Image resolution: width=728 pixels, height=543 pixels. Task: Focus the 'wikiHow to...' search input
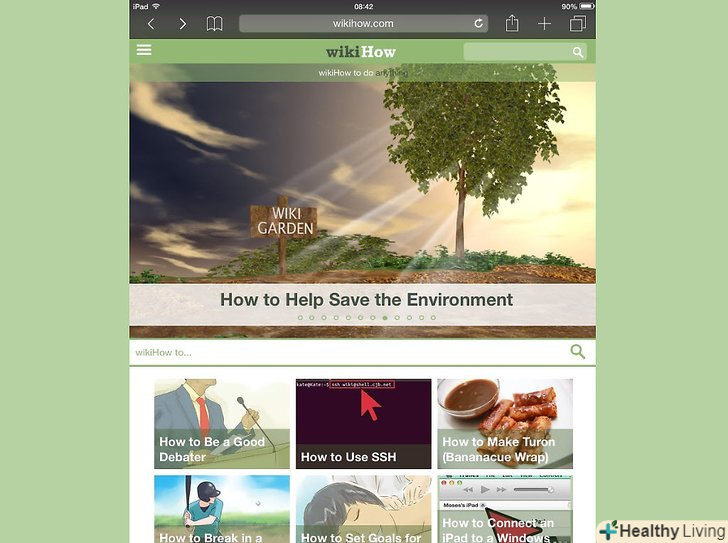(362, 352)
